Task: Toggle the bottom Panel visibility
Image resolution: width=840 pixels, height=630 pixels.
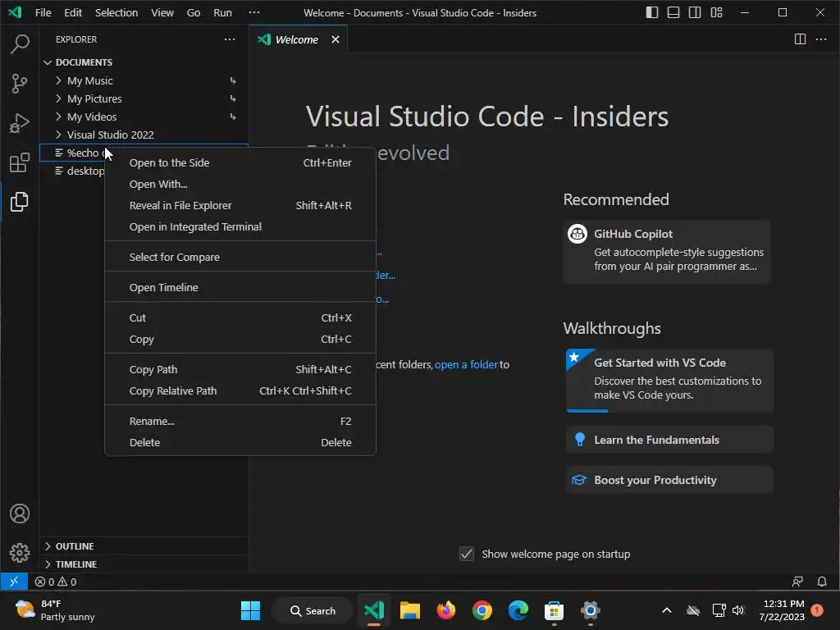Action: coord(673,12)
